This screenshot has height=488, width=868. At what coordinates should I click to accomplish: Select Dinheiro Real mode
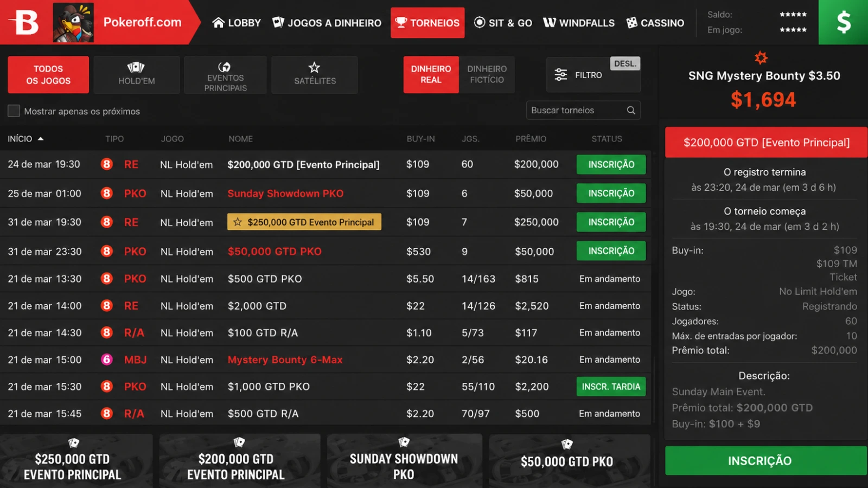click(x=431, y=74)
